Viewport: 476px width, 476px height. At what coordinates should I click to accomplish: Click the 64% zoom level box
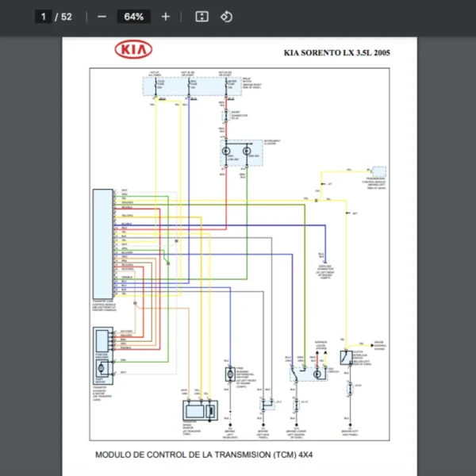tap(134, 17)
